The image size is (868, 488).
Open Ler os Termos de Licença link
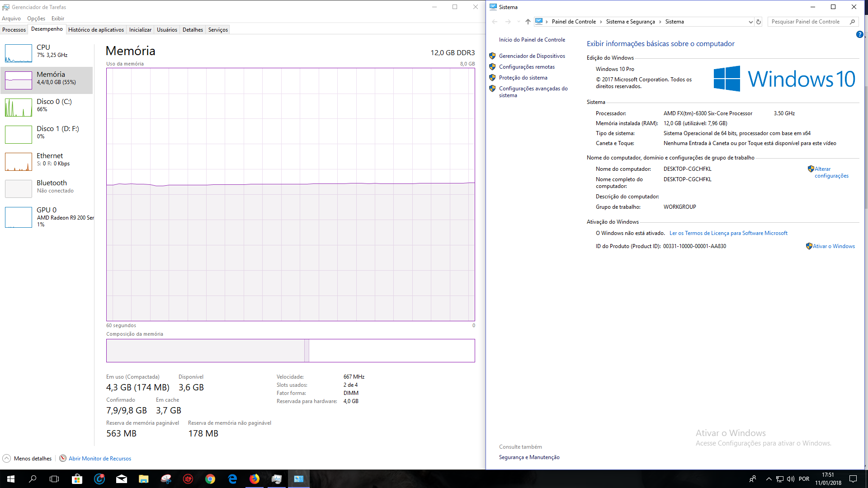point(728,233)
